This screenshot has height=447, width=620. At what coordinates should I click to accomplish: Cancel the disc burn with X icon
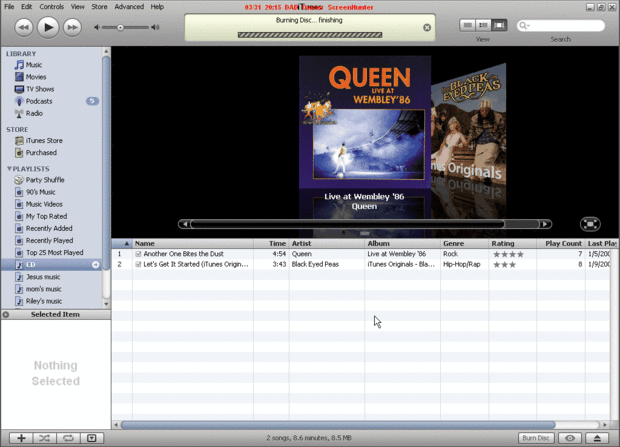[427, 27]
